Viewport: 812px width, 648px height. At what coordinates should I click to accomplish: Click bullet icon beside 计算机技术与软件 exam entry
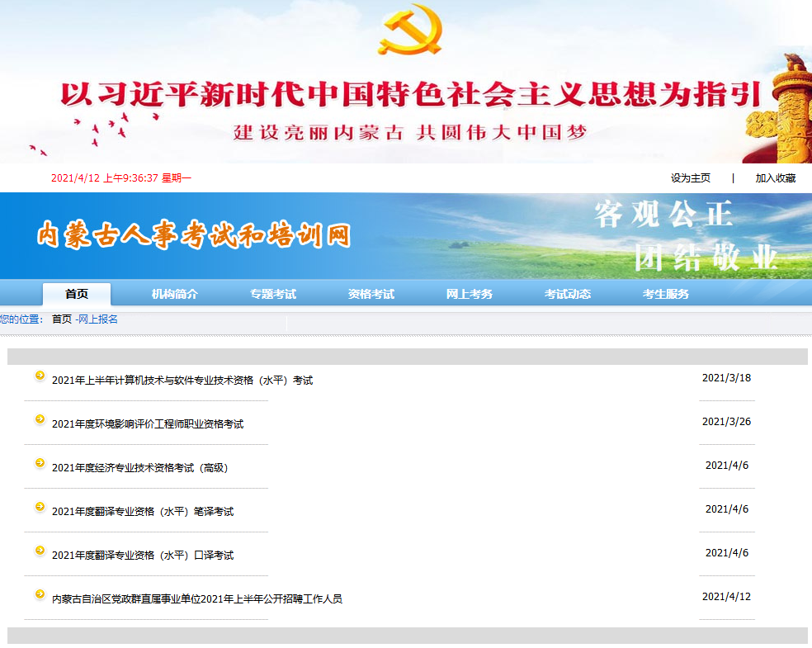click(x=40, y=376)
